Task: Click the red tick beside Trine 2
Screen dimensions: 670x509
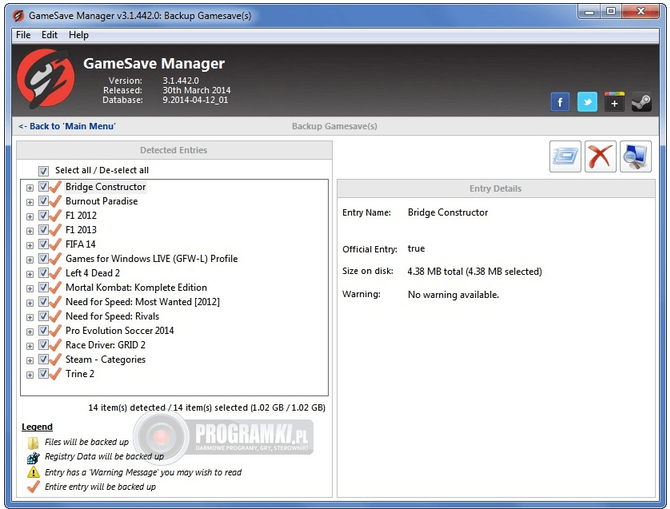Action: pos(56,374)
